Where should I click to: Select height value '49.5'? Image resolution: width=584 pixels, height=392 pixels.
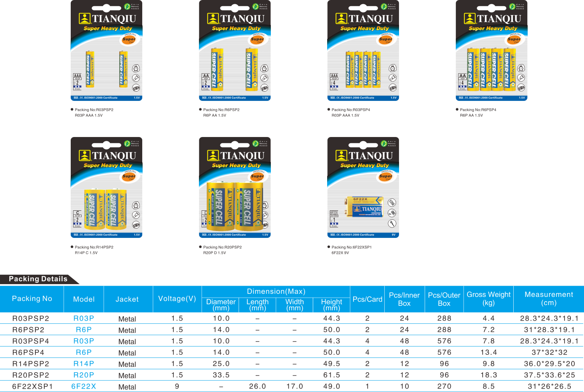(332, 364)
